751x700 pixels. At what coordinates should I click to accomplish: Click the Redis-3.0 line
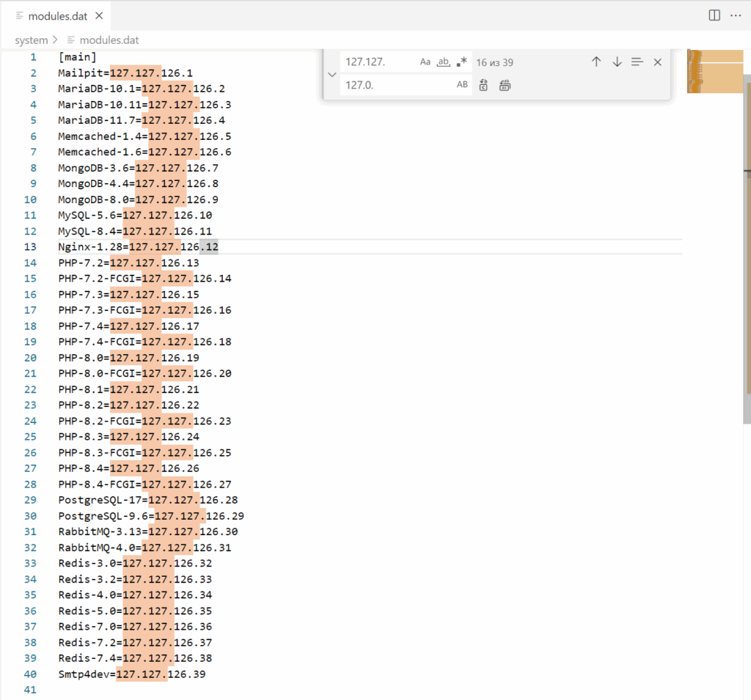135,563
